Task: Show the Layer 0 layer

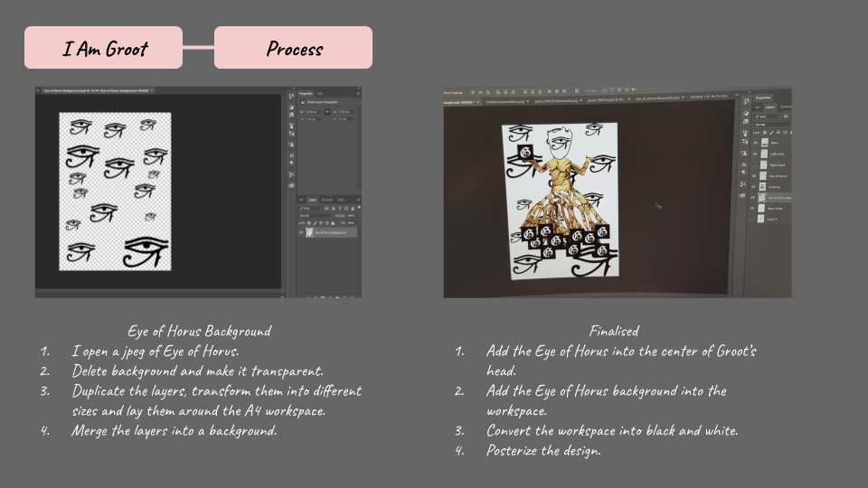Action: (x=751, y=219)
